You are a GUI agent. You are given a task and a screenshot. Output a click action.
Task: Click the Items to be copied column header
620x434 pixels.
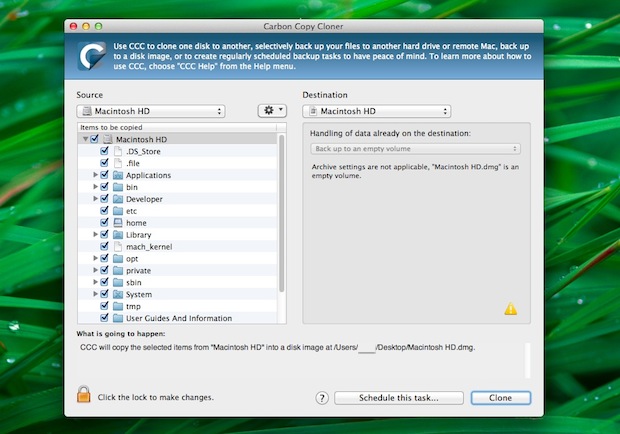177,127
